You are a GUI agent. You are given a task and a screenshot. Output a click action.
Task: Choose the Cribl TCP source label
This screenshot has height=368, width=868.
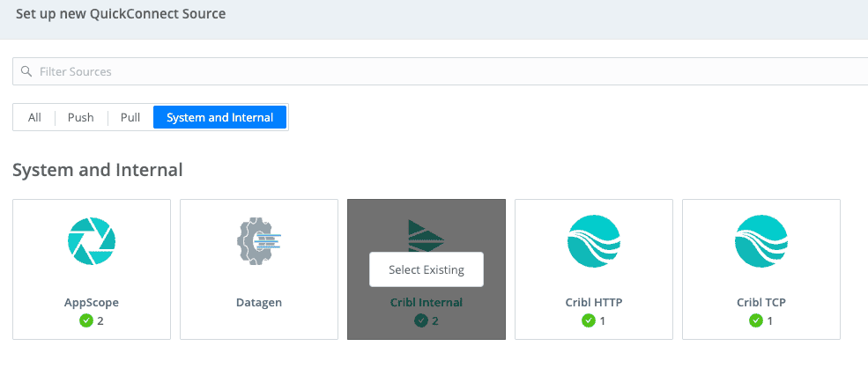[761, 302]
